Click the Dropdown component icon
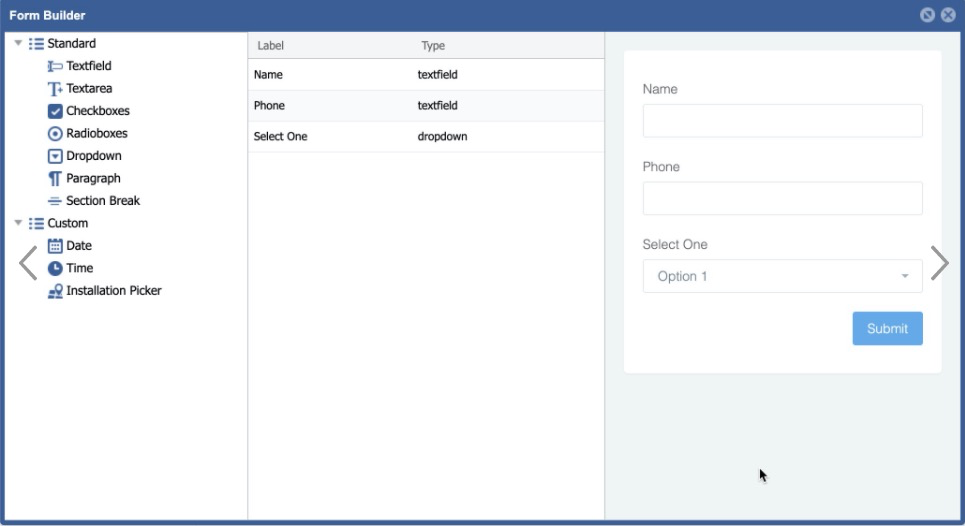This screenshot has width=965, height=526. point(55,156)
